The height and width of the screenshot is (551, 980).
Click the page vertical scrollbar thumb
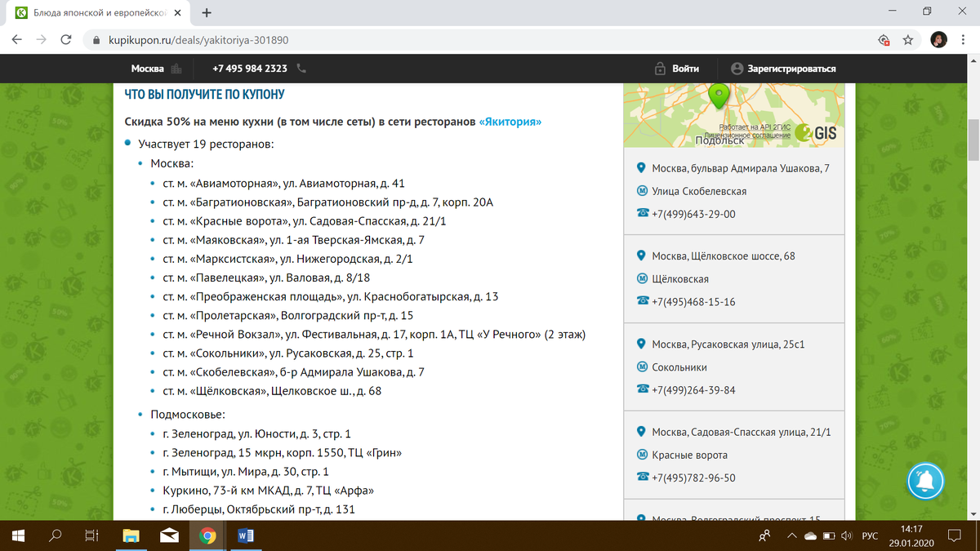[x=973, y=140]
